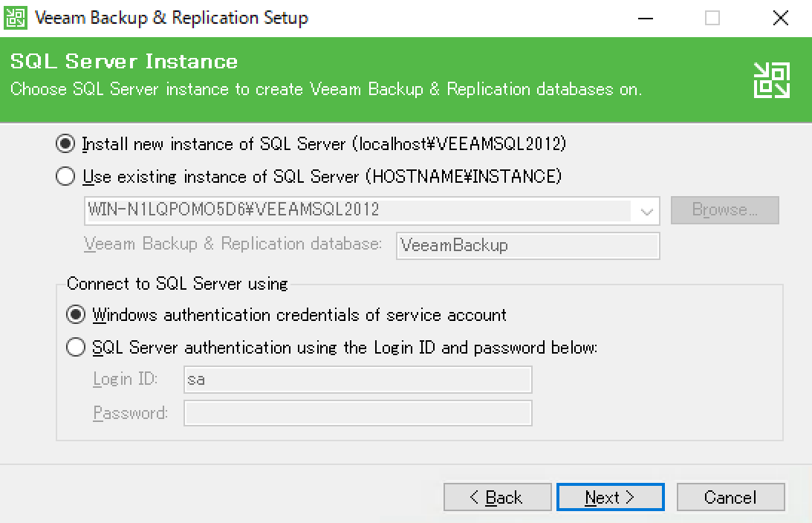Click the VeeamBackup database name field
The width and height of the screenshot is (812, 523).
[527, 246]
